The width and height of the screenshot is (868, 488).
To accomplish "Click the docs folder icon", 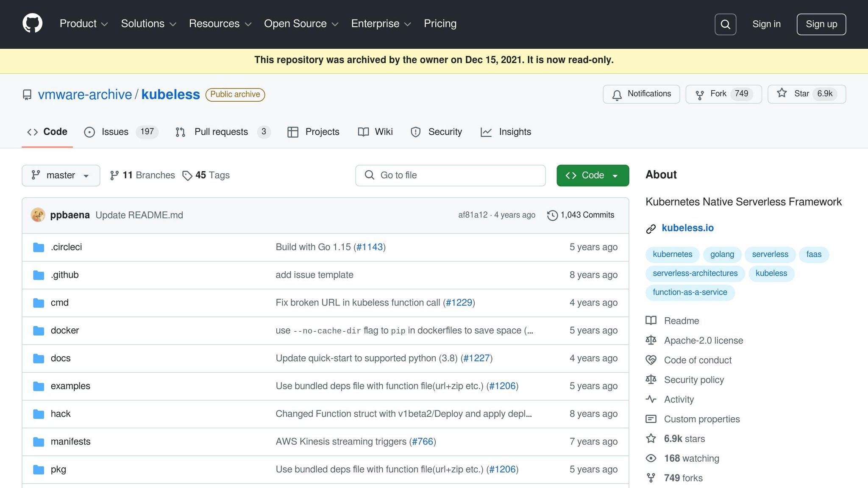I will (x=39, y=359).
